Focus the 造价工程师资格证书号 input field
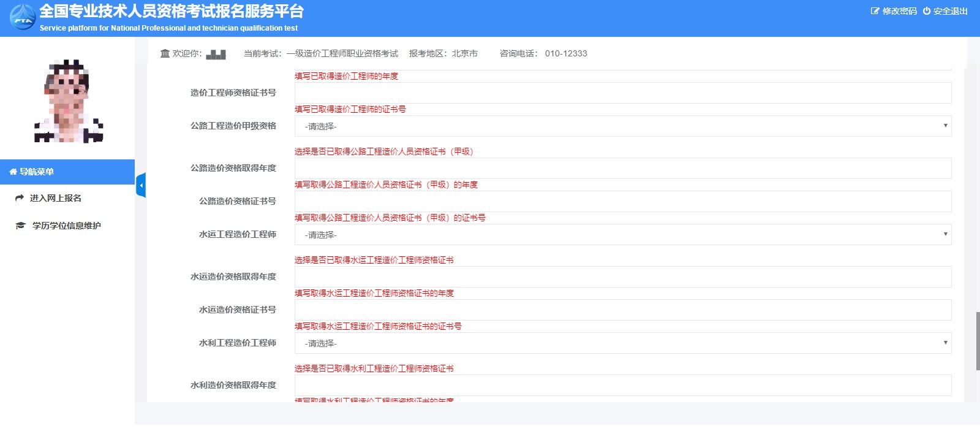The height and width of the screenshot is (431, 980). click(622, 93)
